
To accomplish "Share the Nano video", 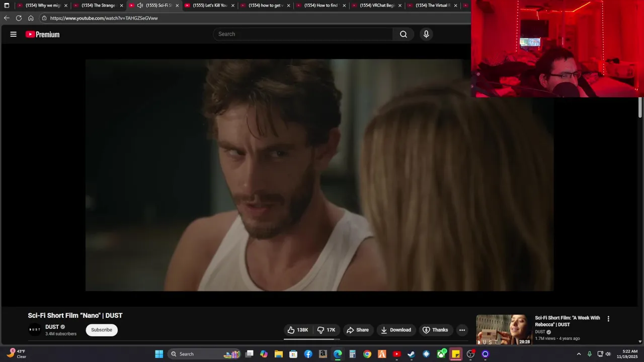I will [358, 330].
